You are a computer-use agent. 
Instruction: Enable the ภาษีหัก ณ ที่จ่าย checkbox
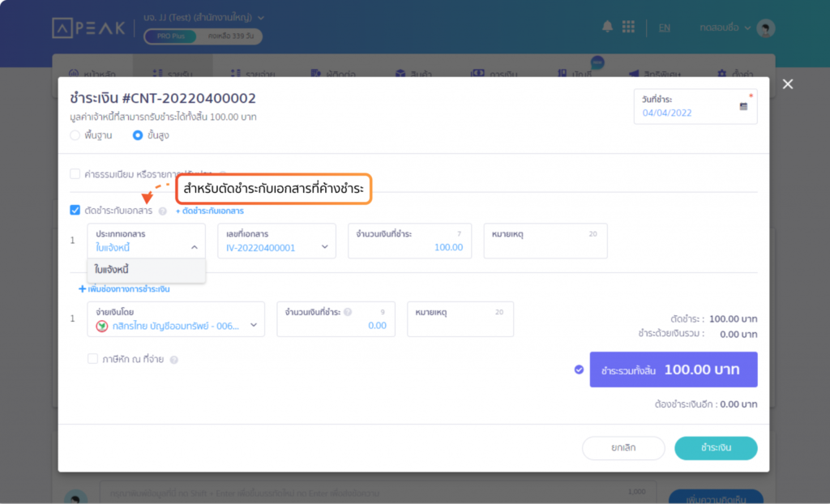click(x=92, y=359)
